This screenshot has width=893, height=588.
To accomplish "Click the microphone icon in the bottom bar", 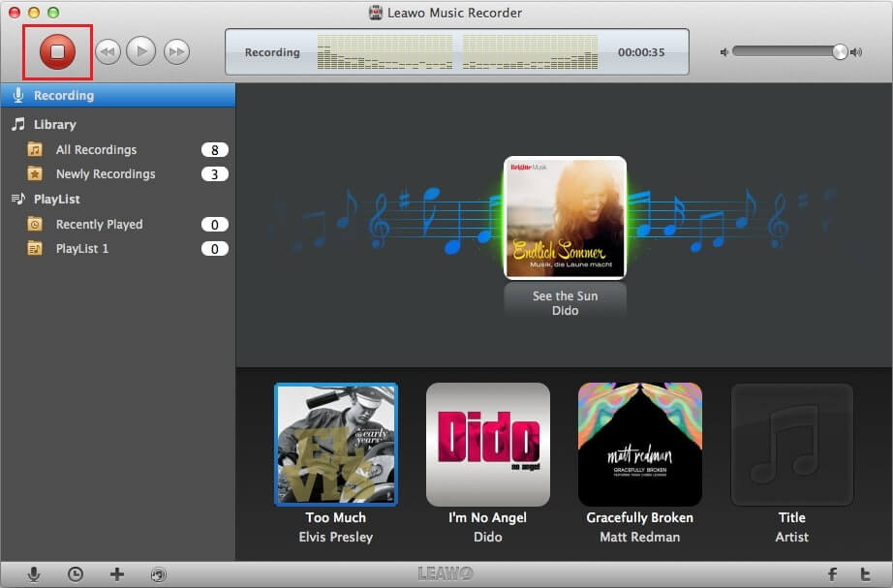I will point(34,574).
